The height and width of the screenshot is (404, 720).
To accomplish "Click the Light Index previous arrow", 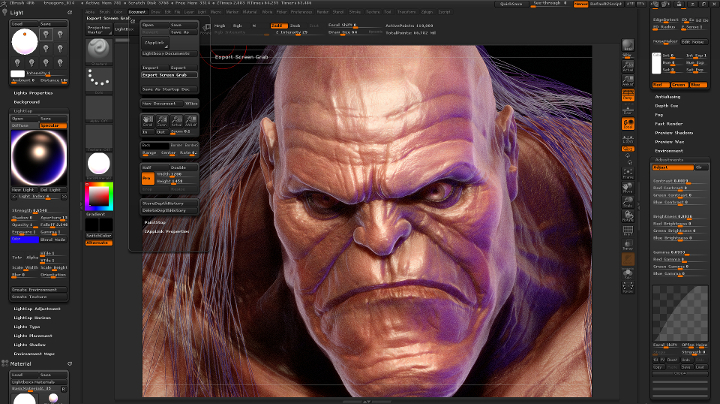I will (14, 196).
